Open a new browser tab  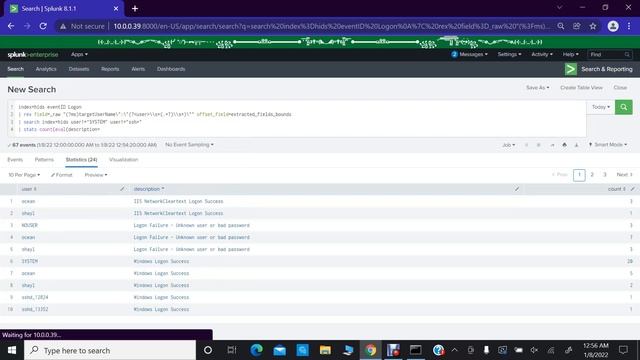[x=135, y=9]
